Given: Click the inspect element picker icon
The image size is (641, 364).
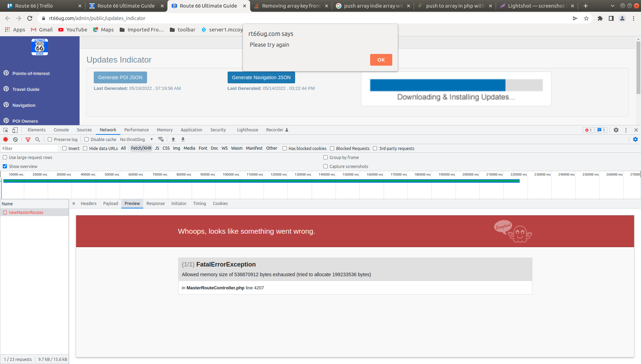Looking at the screenshot, I should (x=6, y=130).
